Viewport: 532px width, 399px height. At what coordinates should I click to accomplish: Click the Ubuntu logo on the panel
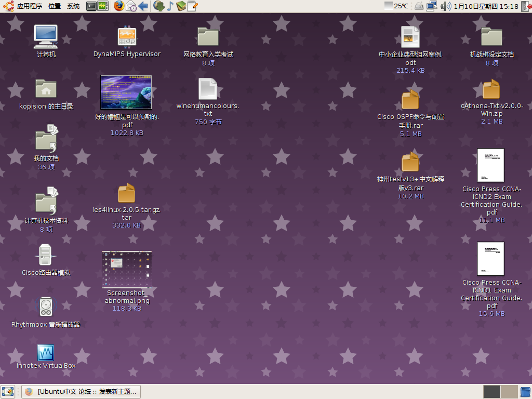click(8, 6)
